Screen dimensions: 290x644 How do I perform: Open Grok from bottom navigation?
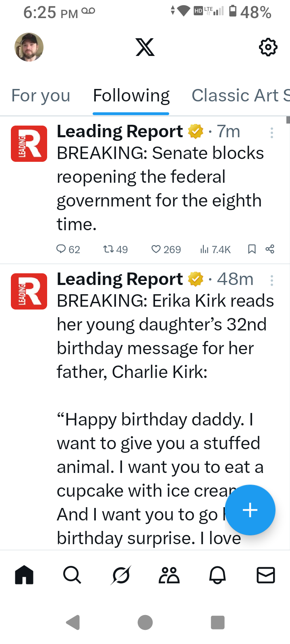[x=121, y=575]
